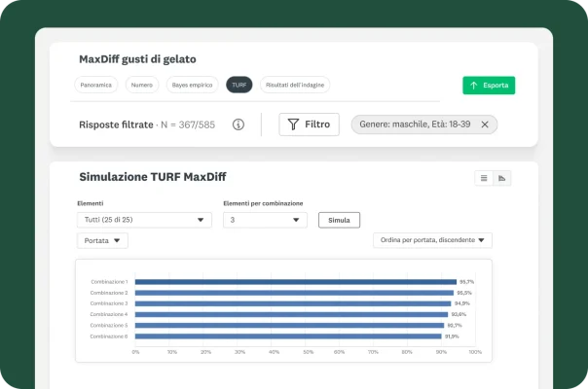Image resolution: width=588 pixels, height=389 pixels.
Task: Switch to list table view
Action: pyautogui.click(x=484, y=178)
